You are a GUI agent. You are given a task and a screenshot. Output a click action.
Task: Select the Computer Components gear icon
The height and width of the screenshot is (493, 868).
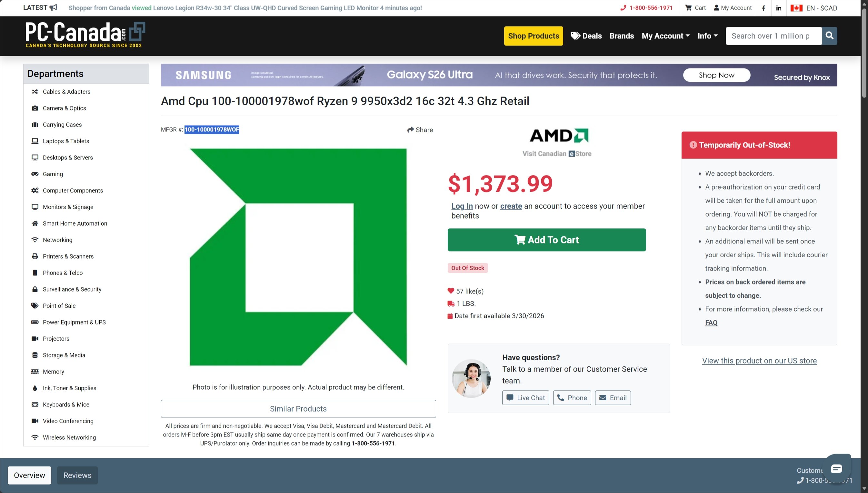(x=35, y=190)
